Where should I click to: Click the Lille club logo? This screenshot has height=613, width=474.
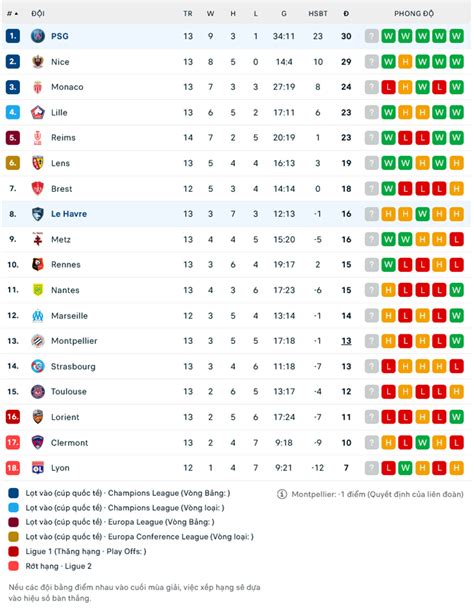click(x=38, y=113)
